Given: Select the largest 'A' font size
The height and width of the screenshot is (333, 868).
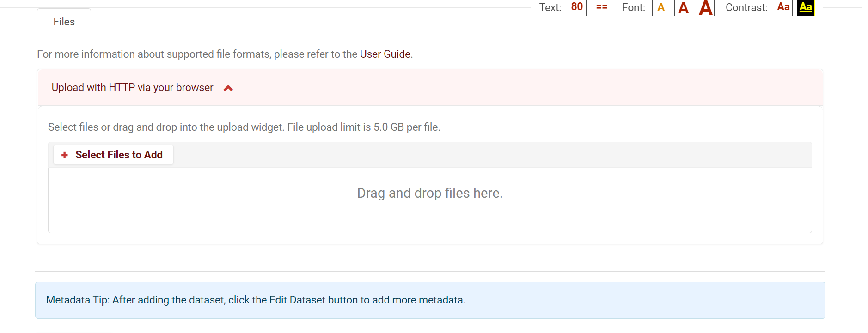Looking at the screenshot, I should pos(705,7).
